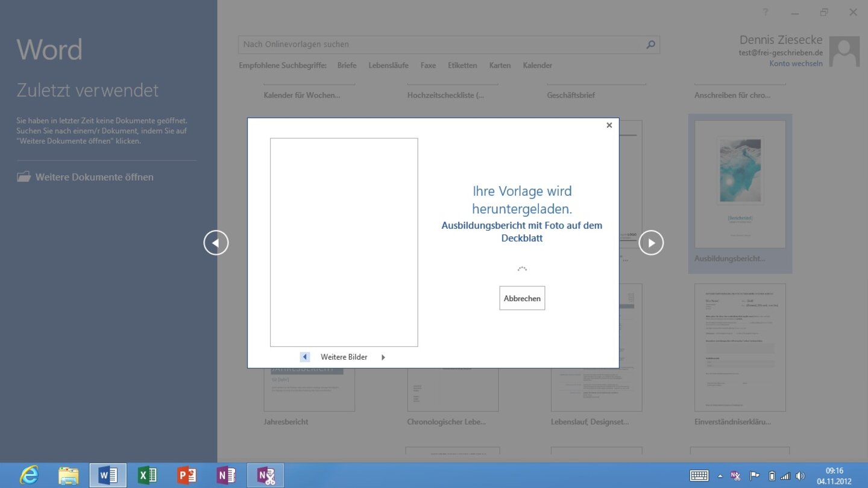This screenshot has height=488, width=868.
Task: Select the Einverständniserklärung template thumbnail
Action: (x=740, y=348)
